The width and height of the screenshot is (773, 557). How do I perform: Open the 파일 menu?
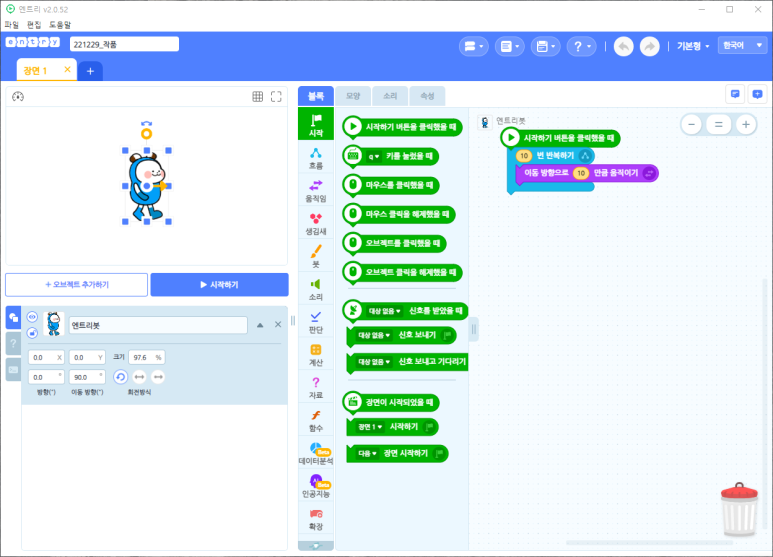(11, 24)
